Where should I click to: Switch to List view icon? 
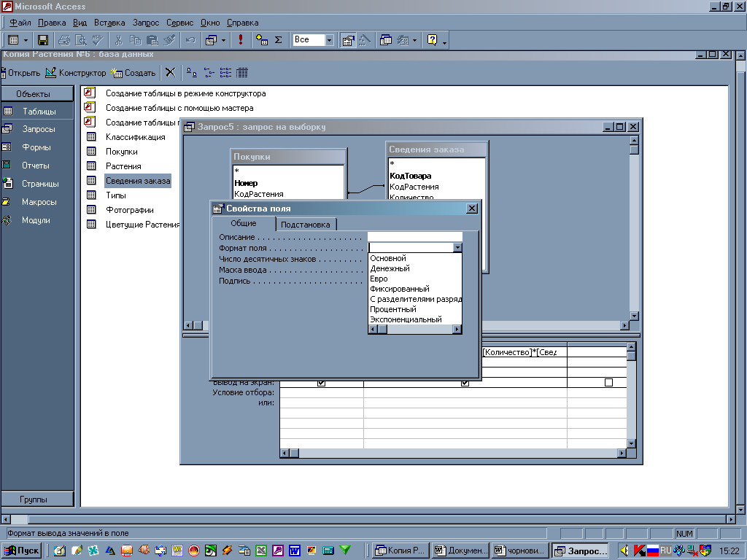point(225,72)
